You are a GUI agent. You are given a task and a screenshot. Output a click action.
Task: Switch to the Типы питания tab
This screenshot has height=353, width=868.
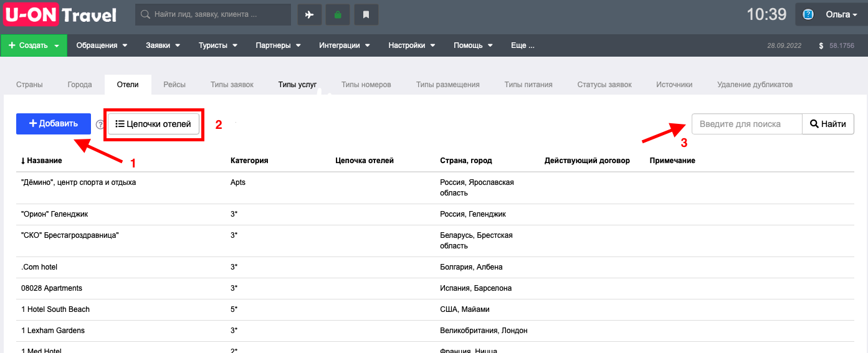(x=528, y=85)
